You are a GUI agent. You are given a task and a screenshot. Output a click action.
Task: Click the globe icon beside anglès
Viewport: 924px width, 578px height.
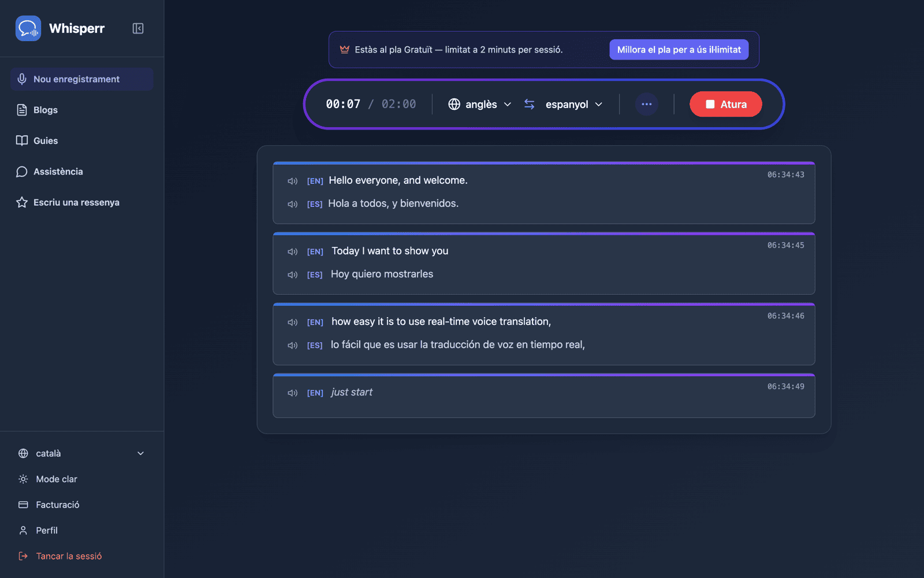click(x=454, y=104)
